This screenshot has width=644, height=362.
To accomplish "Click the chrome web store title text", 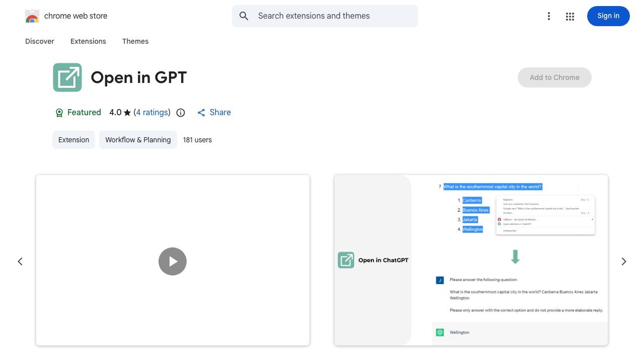I will coord(76,16).
